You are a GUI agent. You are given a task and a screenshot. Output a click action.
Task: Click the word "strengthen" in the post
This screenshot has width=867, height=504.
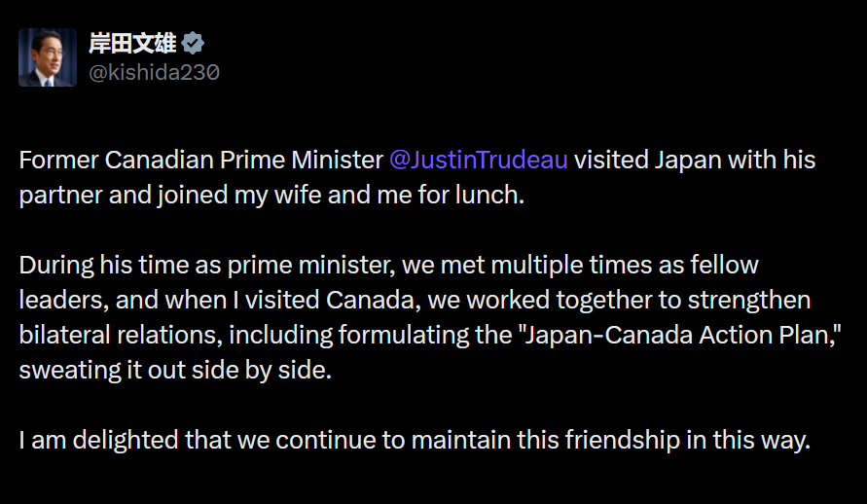(x=754, y=300)
